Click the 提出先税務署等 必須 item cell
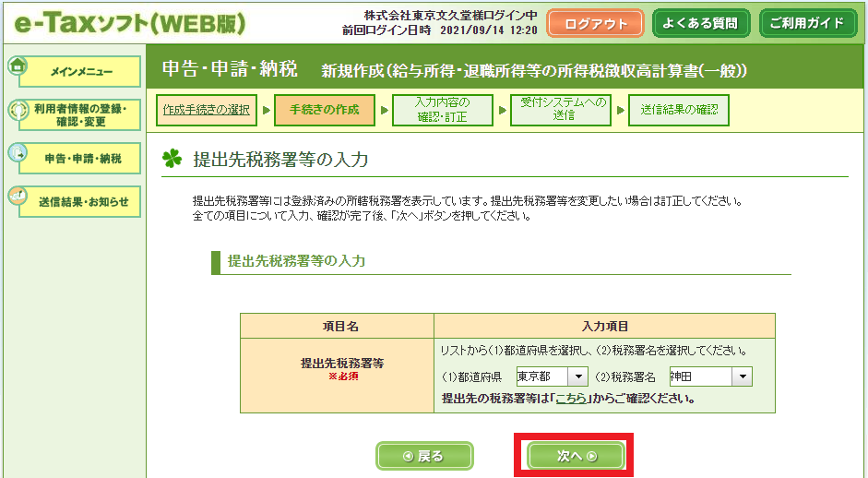868x478 pixels. click(x=336, y=369)
